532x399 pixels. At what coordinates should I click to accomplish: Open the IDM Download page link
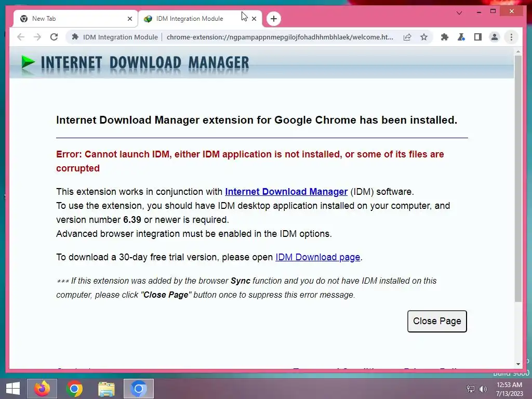click(317, 257)
